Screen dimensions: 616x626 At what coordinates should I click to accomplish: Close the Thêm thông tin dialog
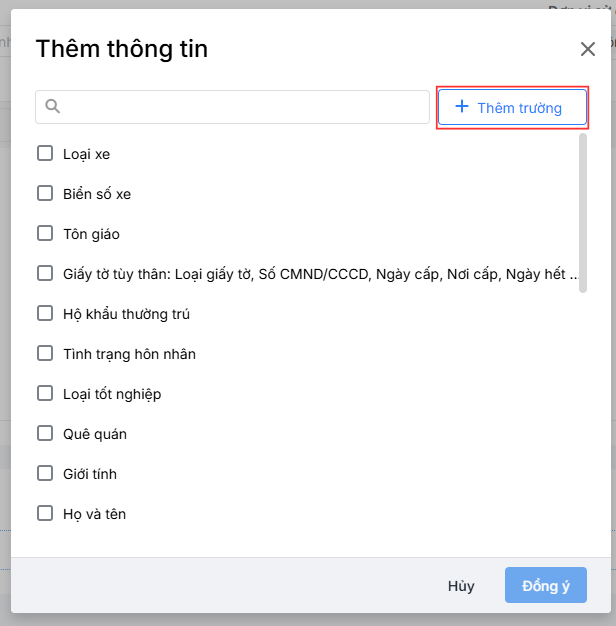(x=588, y=49)
